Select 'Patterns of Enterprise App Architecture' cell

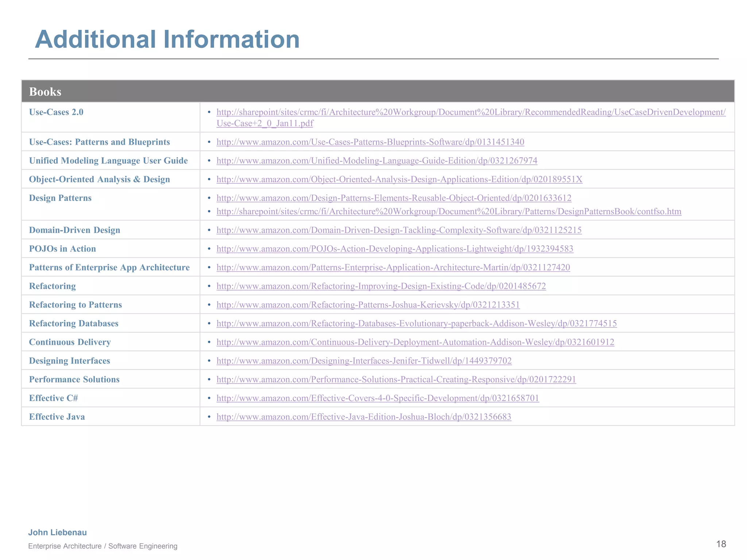pos(111,267)
